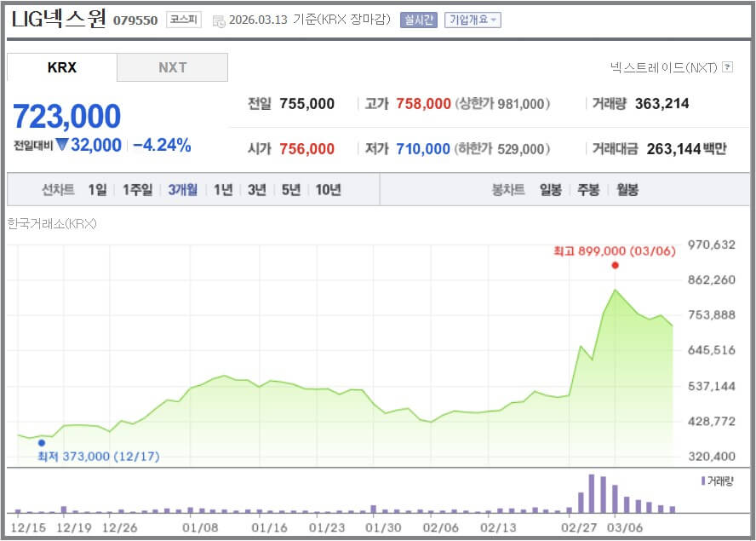Click the 320,400 y-axis value

point(712,456)
